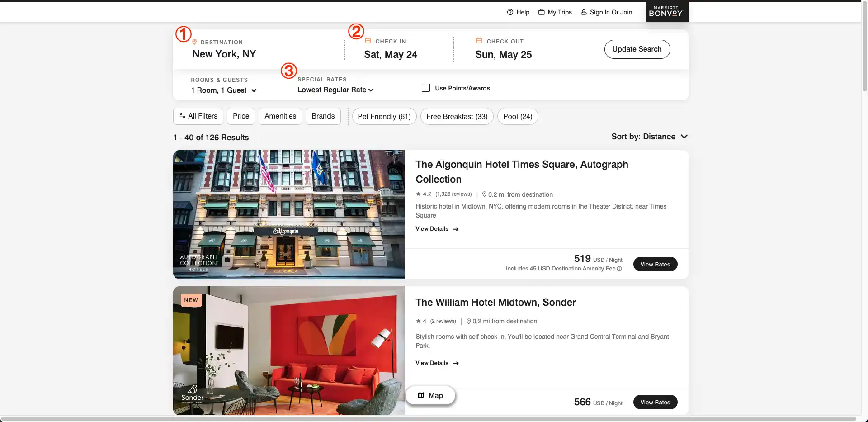Open The Algonquin Hotel Times Square title
The image size is (868, 422).
[x=522, y=172]
